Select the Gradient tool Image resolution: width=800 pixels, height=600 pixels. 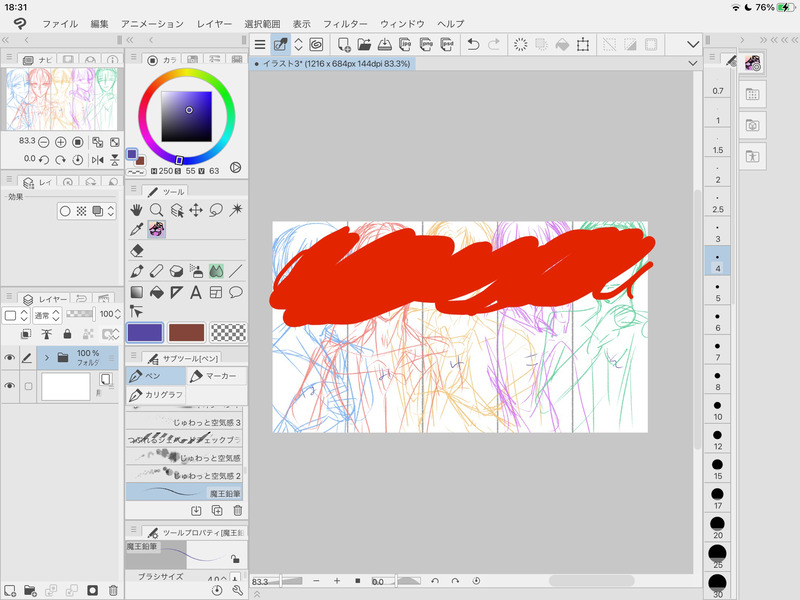(137, 292)
